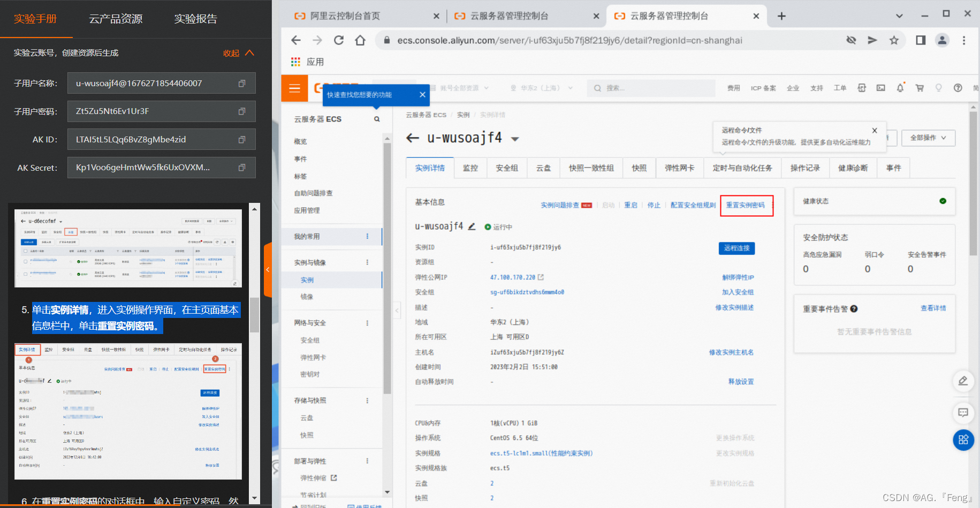Expand the instance name dropdown arrow
The width and height of the screenshot is (980, 508).
[x=515, y=139]
